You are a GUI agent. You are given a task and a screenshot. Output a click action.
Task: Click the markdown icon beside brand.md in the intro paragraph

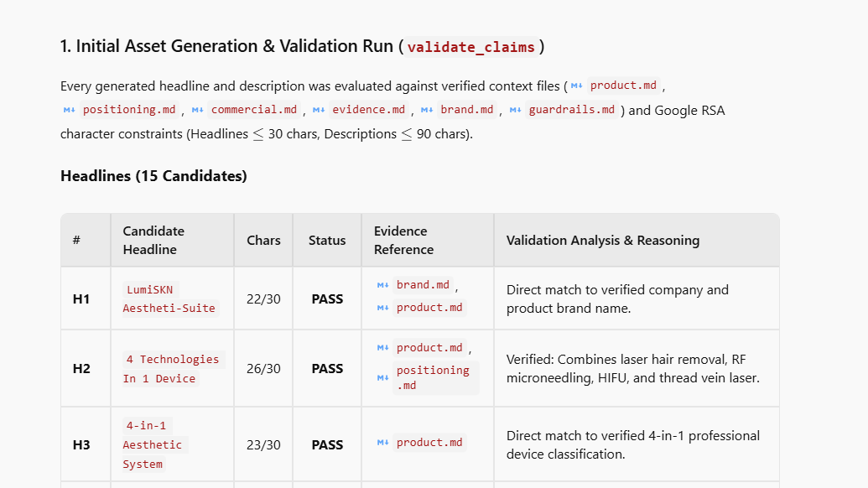click(x=427, y=110)
